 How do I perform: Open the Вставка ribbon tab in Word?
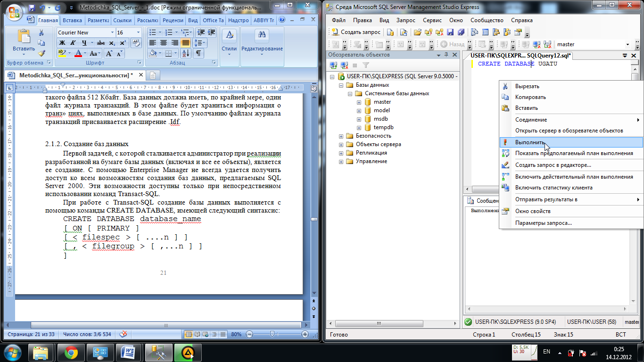[72, 20]
